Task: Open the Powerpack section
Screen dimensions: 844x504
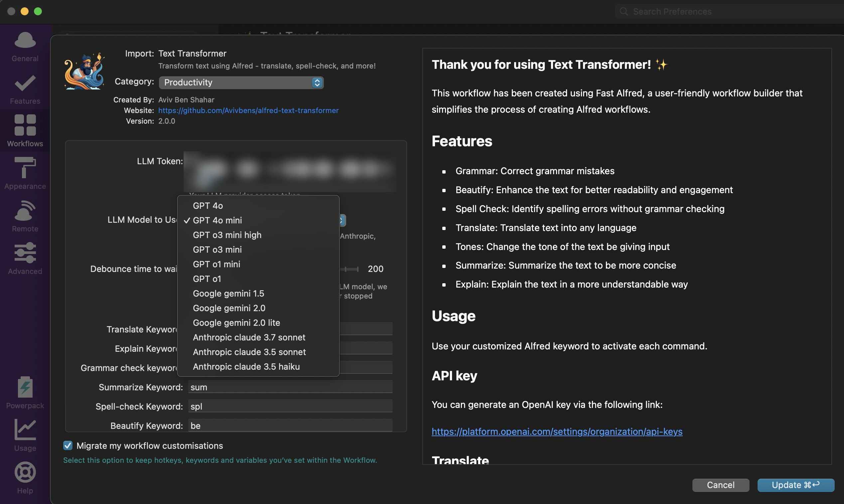Action: point(25,393)
